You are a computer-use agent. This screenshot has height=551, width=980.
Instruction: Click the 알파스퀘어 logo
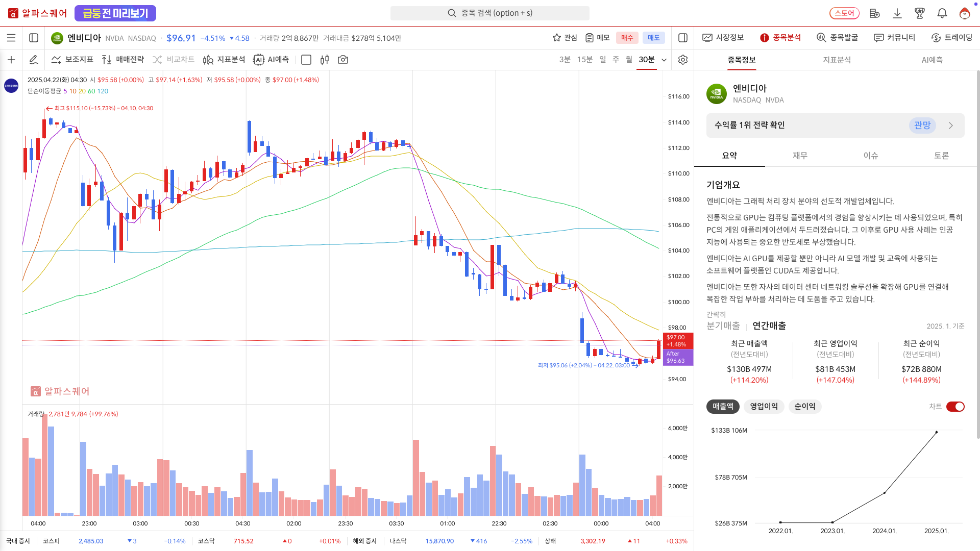click(38, 13)
